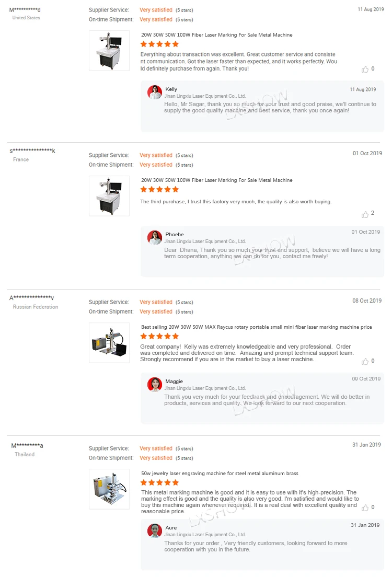Open product thumbnail in the France buyer's review

click(x=109, y=196)
